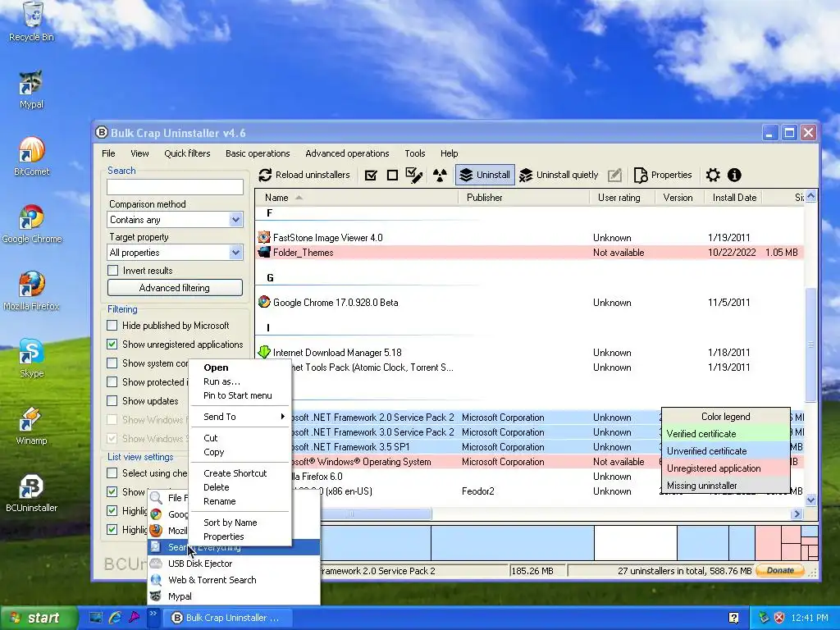Click the info (i) toolbar icon
This screenshot has width=840, height=630.
point(734,176)
